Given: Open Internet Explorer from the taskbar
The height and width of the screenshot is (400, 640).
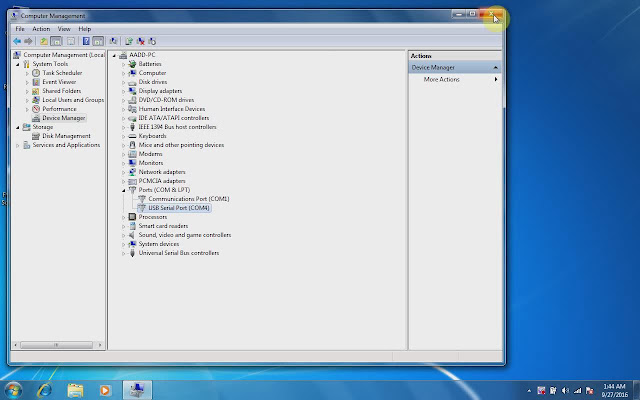Looking at the screenshot, I should (x=45, y=389).
